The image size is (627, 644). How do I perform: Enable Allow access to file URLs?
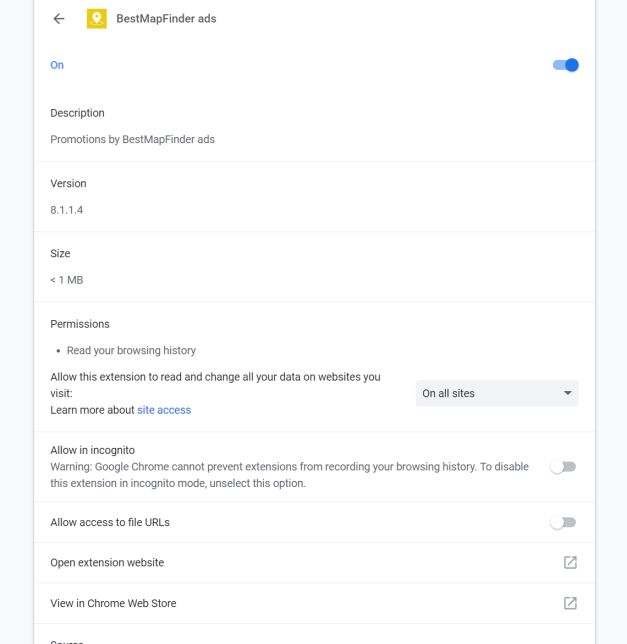[563, 523]
